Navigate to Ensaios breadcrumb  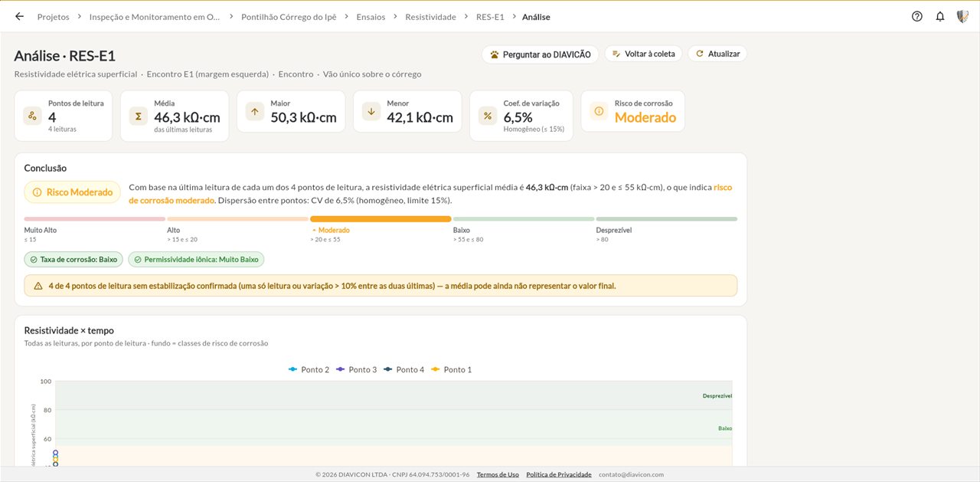pos(371,16)
